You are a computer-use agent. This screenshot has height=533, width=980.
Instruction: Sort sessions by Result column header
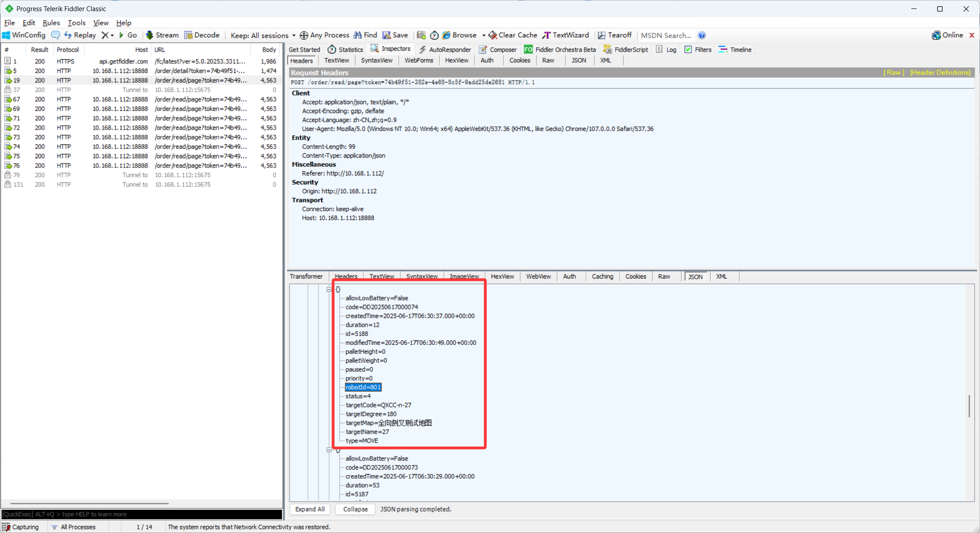(40, 49)
